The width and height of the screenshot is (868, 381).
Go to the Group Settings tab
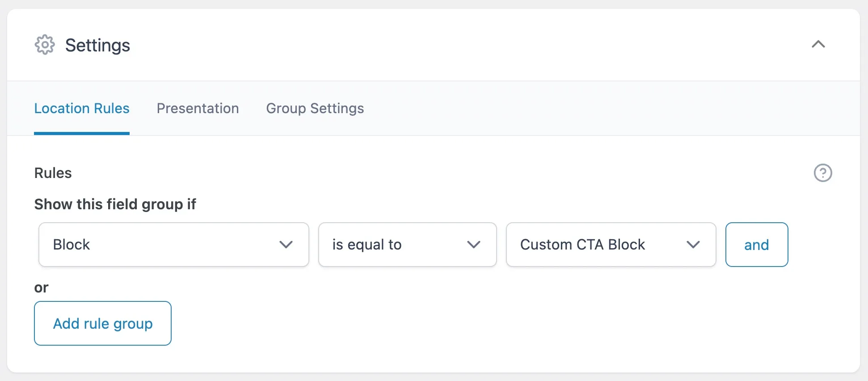(x=315, y=109)
